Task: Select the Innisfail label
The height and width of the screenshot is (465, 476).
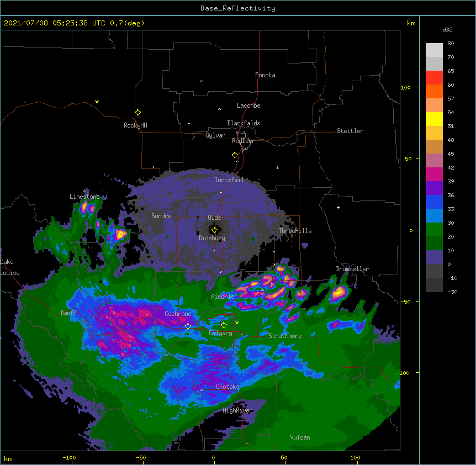Action: [229, 180]
